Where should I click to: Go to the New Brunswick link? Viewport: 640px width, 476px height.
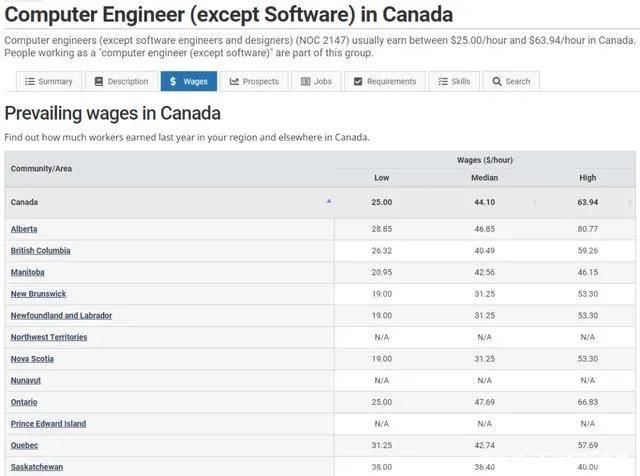point(38,294)
